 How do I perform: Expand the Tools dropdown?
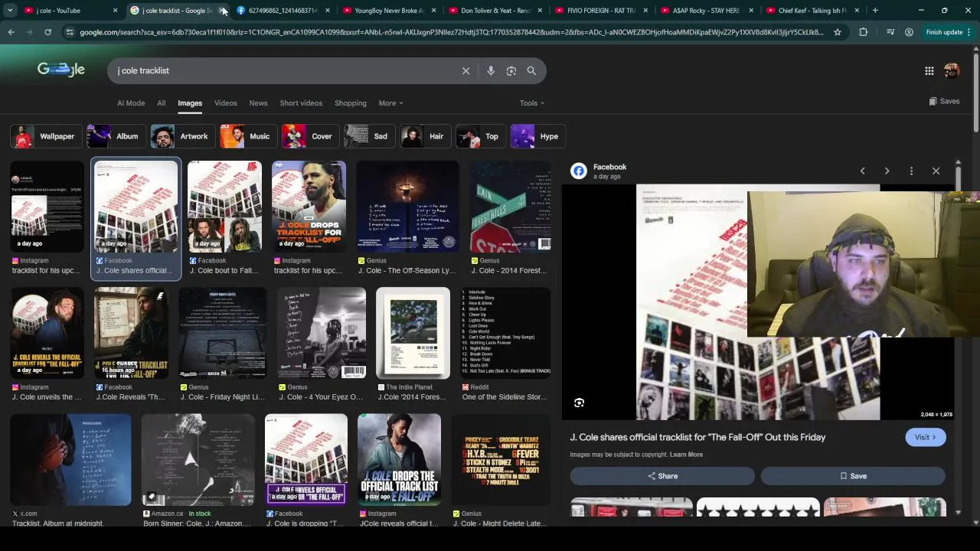point(532,103)
